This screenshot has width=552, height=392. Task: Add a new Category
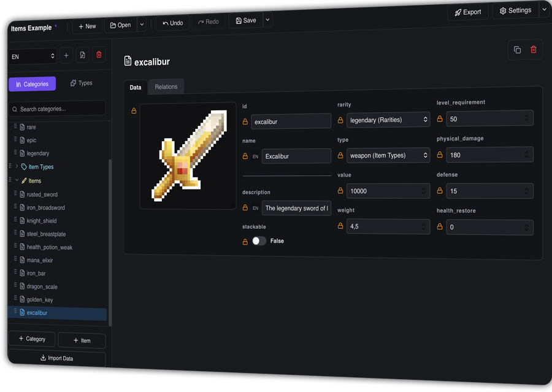click(x=32, y=339)
